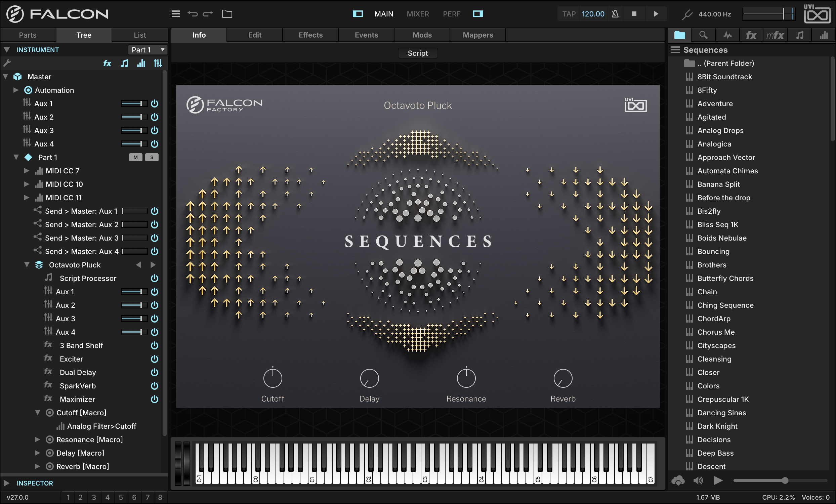Open the hamburger main menu icon
836x504 pixels.
[x=175, y=14]
